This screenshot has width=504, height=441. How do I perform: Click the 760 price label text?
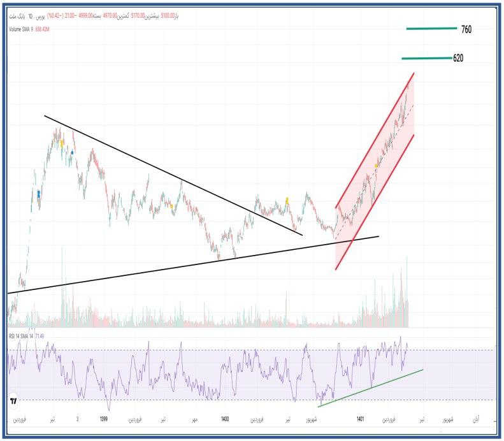pyautogui.click(x=466, y=29)
